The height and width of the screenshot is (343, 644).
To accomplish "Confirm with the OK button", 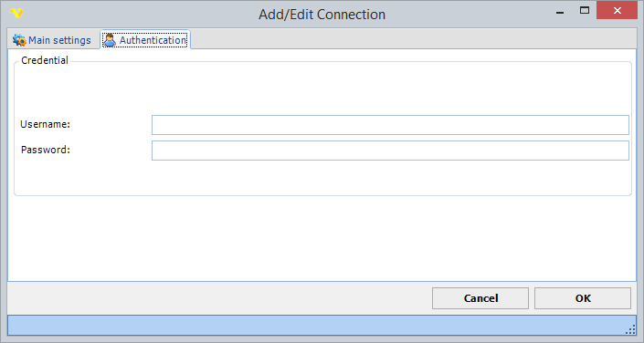I will click(583, 298).
